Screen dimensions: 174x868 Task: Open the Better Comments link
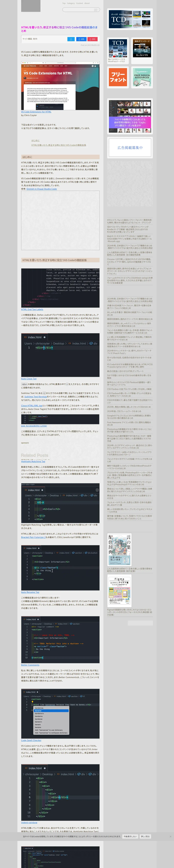[30, 665]
